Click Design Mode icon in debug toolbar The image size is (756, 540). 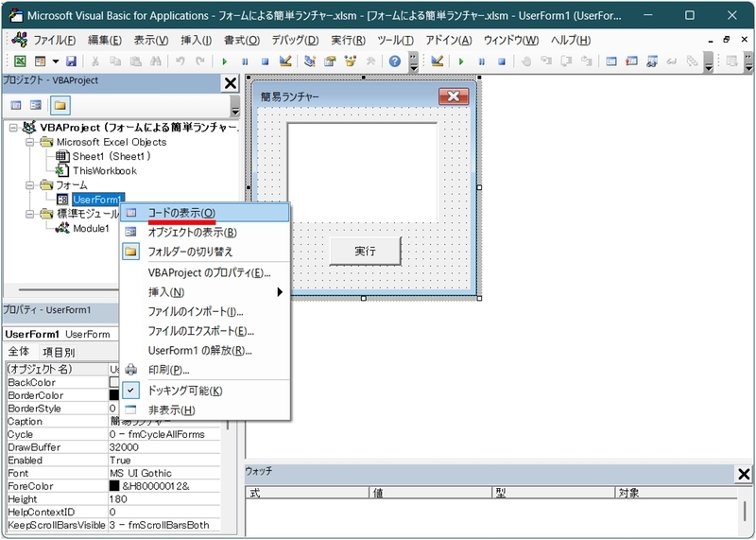438,61
